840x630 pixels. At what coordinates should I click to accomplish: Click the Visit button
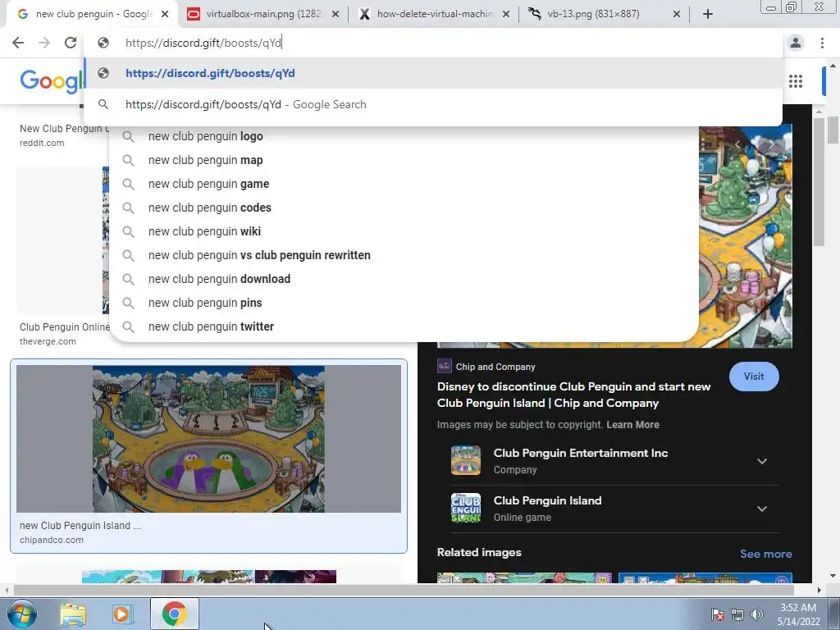click(x=754, y=377)
